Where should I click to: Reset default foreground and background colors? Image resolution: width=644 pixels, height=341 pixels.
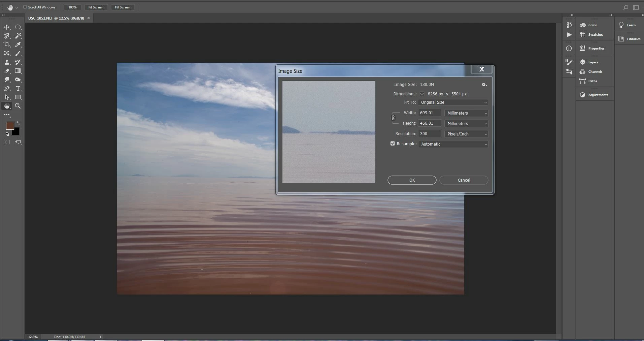point(7,134)
